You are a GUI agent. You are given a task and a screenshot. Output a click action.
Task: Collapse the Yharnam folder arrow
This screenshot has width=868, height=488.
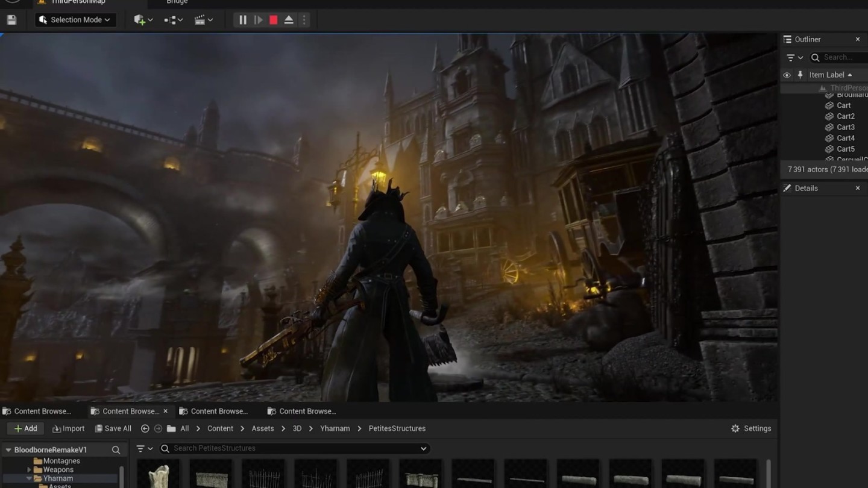pos(29,478)
